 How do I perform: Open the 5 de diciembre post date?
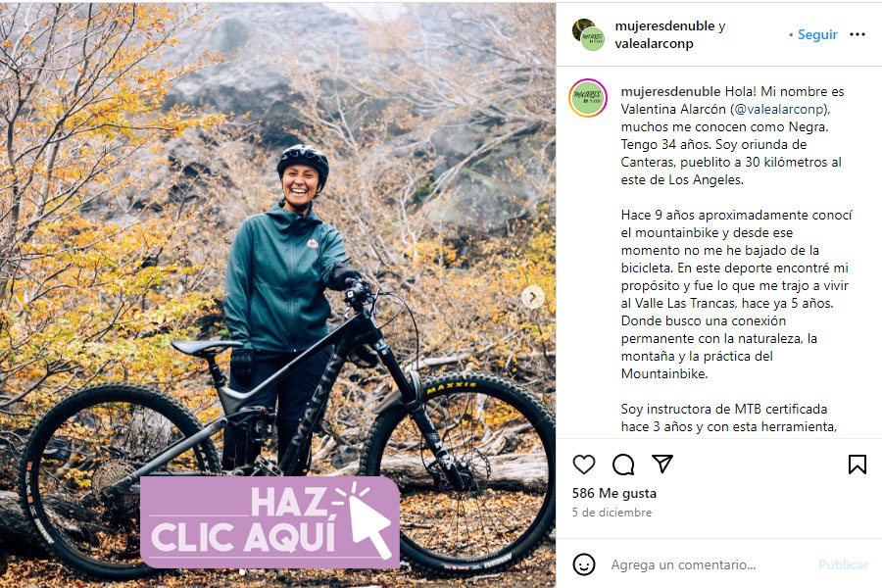[612, 513]
